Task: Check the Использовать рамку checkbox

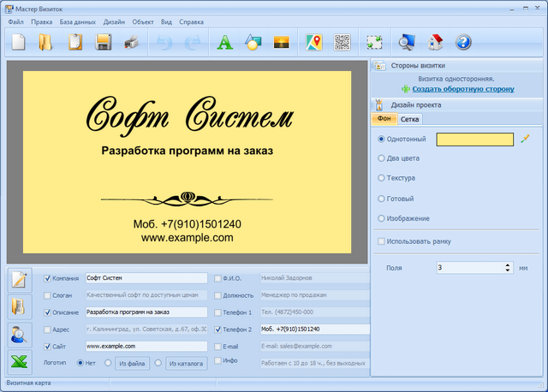Action: tap(381, 241)
